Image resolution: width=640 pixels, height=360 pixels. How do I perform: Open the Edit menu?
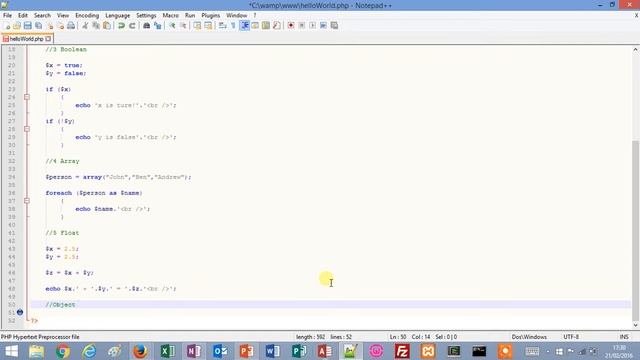pyautogui.click(x=23, y=16)
